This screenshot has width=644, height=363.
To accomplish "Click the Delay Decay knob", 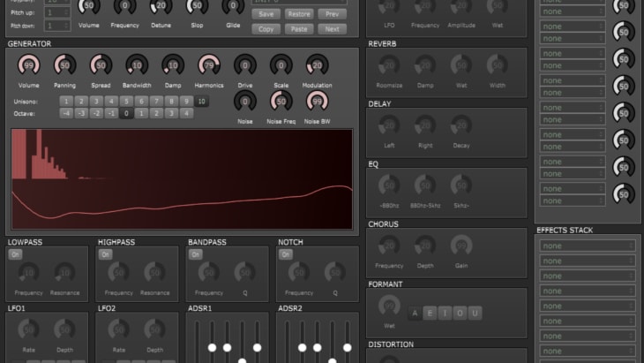I will click(461, 125).
